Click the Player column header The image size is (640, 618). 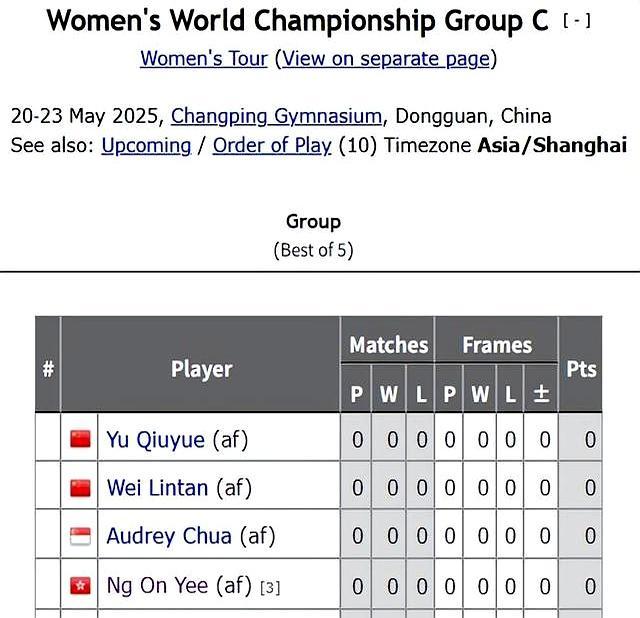click(201, 369)
